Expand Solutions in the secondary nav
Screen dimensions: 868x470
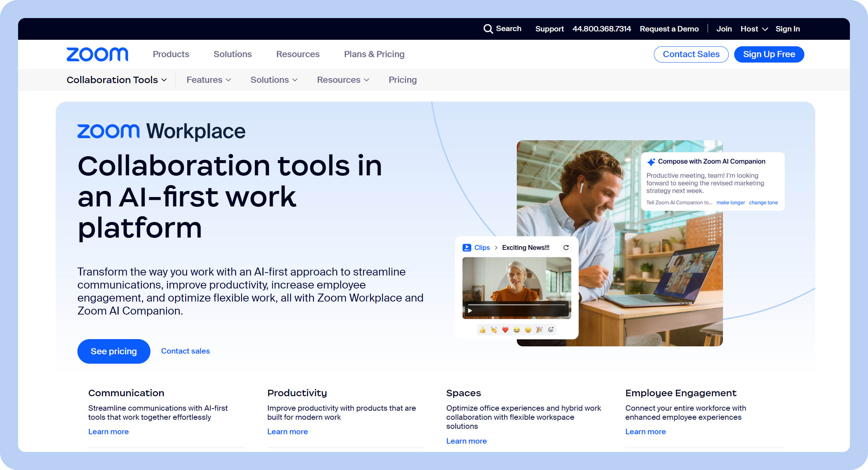point(274,80)
